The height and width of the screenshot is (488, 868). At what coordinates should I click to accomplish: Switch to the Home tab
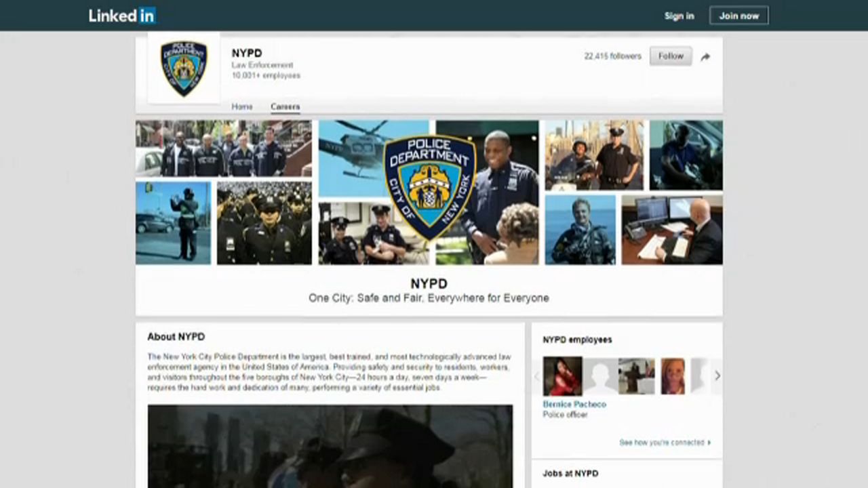[242, 106]
